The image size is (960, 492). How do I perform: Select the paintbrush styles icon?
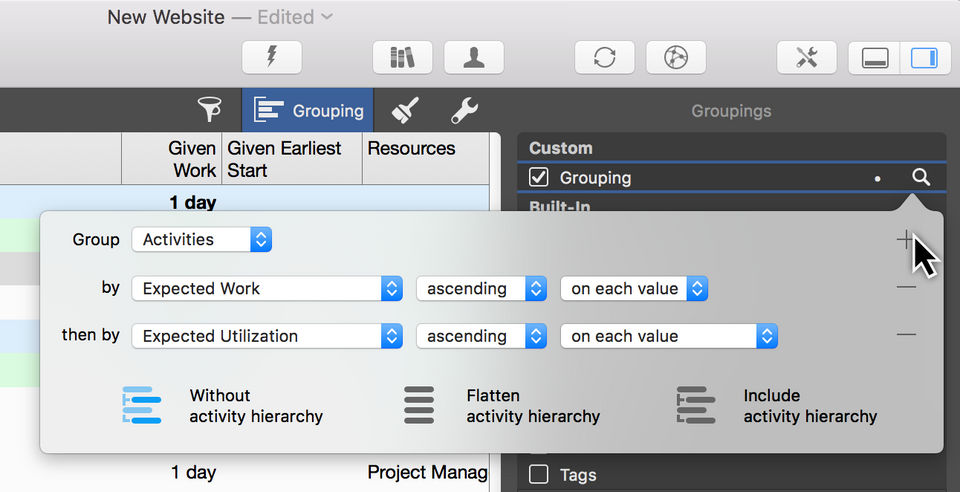tap(405, 110)
